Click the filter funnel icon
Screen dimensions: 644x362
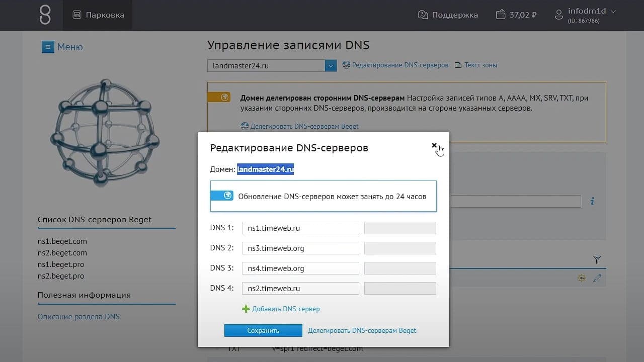tap(597, 260)
